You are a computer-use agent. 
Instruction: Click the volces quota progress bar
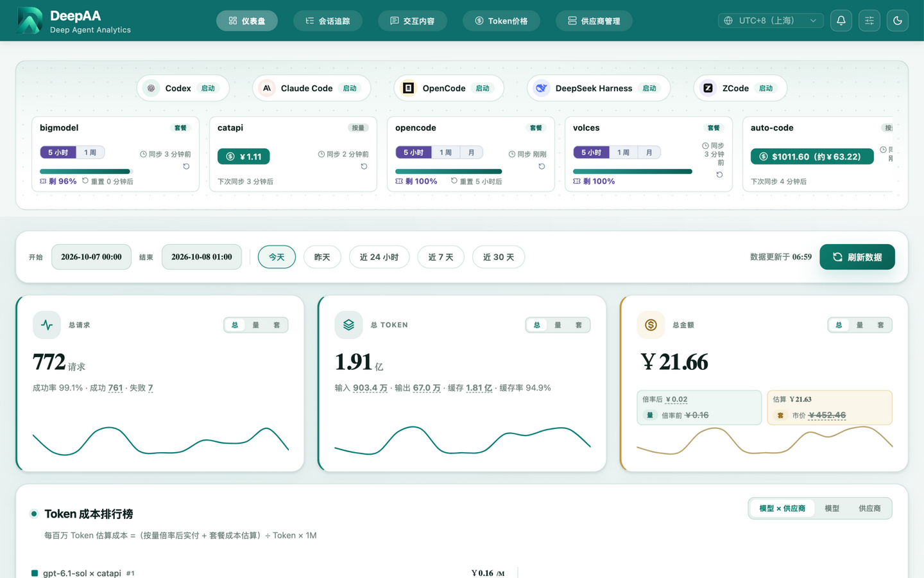[633, 171]
